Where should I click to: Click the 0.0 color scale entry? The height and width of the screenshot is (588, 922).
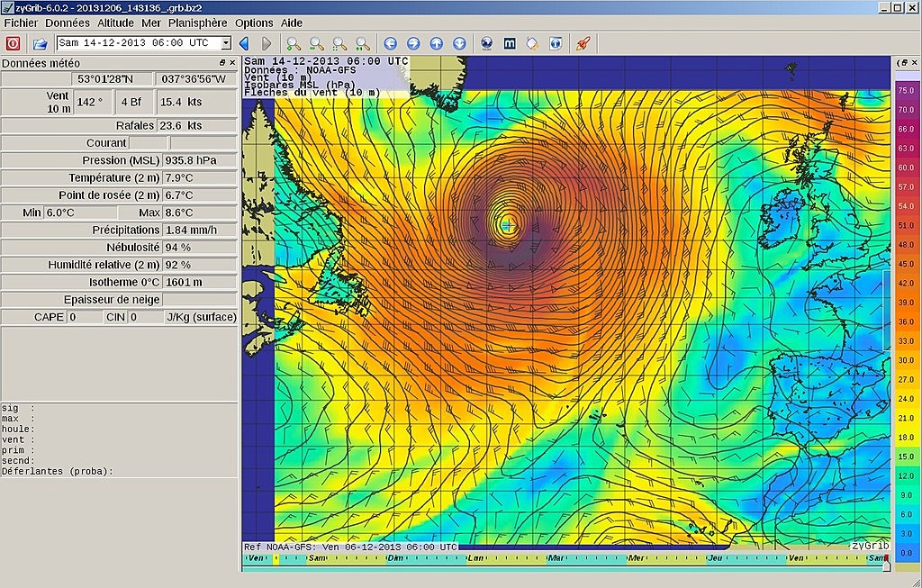tap(906, 553)
